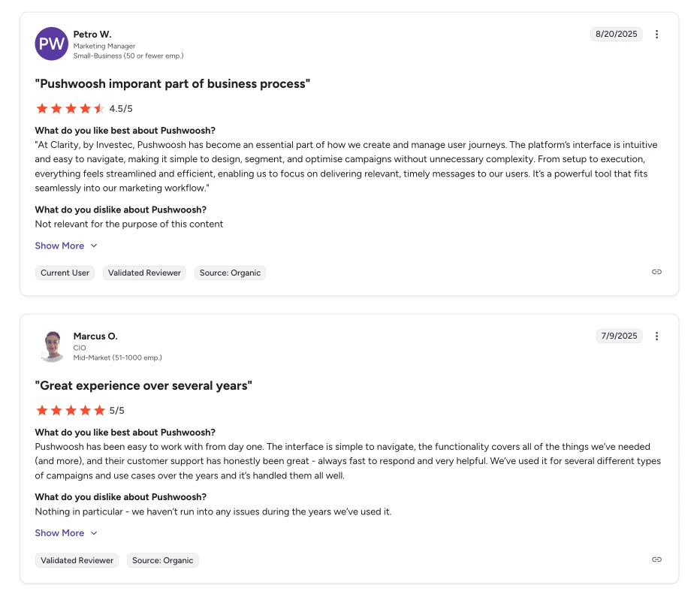Open the overflow menu on Petro's review

[x=657, y=34]
